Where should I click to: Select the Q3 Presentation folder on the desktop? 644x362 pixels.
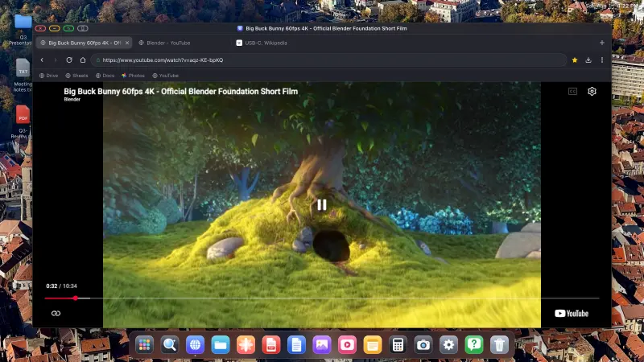point(23,30)
